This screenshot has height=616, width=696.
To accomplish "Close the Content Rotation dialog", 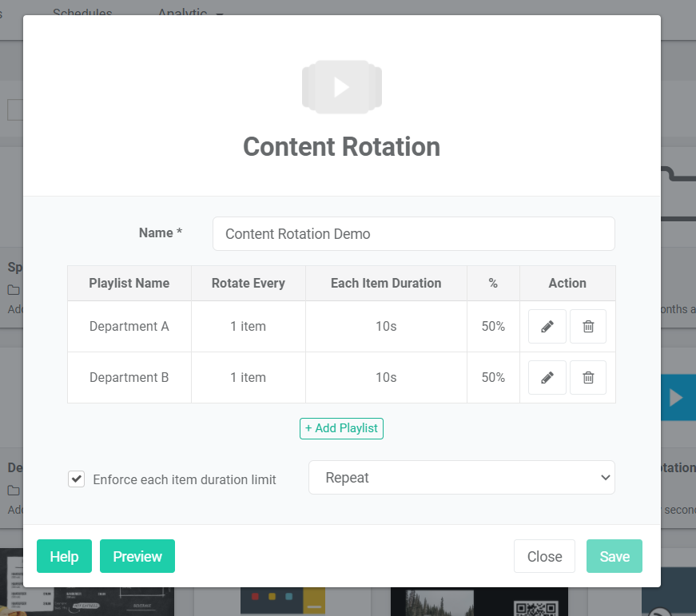I will [x=544, y=556].
